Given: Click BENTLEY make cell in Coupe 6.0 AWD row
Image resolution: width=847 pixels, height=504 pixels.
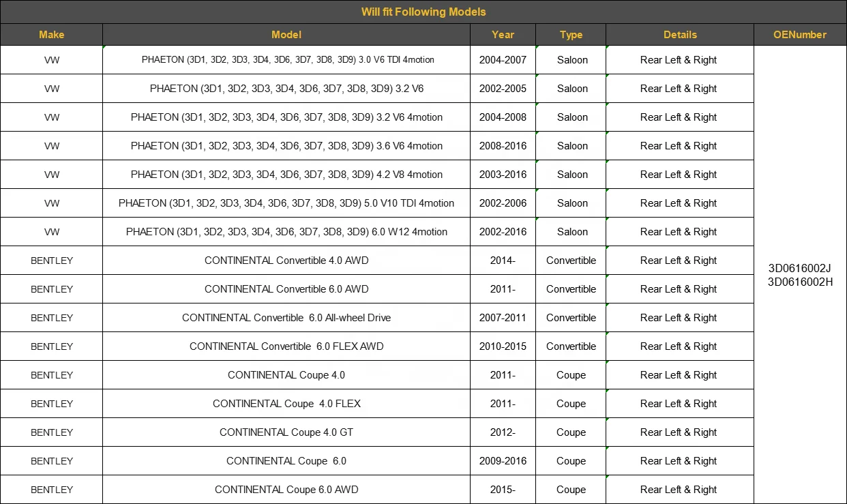Looking at the screenshot, I should pyautogui.click(x=51, y=490).
